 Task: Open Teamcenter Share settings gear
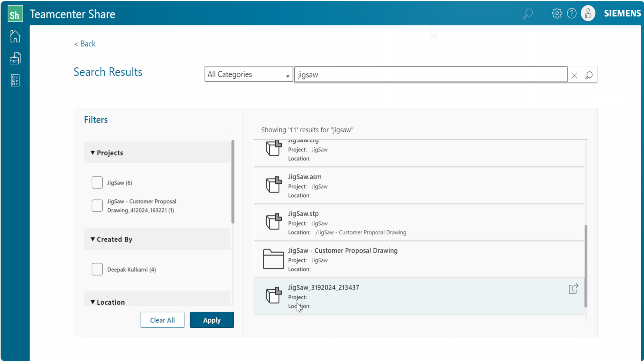pyautogui.click(x=557, y=13)
